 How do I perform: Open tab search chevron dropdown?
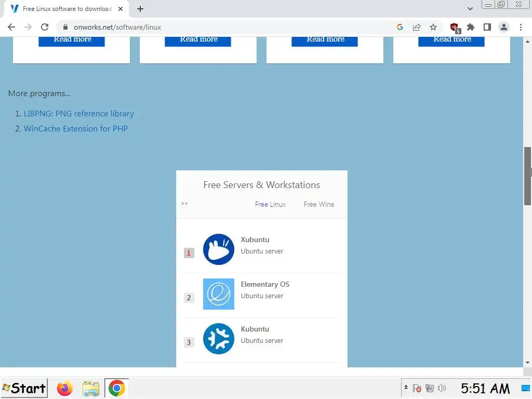(x=470, y=9)
